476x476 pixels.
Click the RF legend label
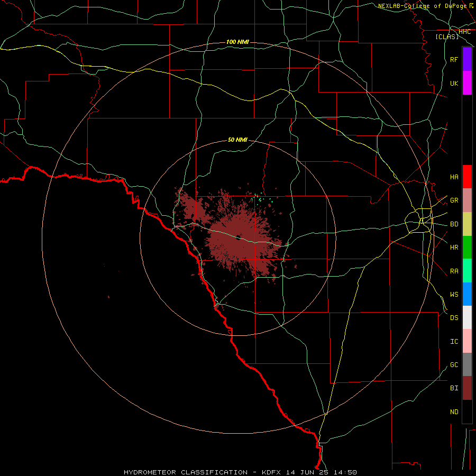pyautogui.click(x=454, y=59)
